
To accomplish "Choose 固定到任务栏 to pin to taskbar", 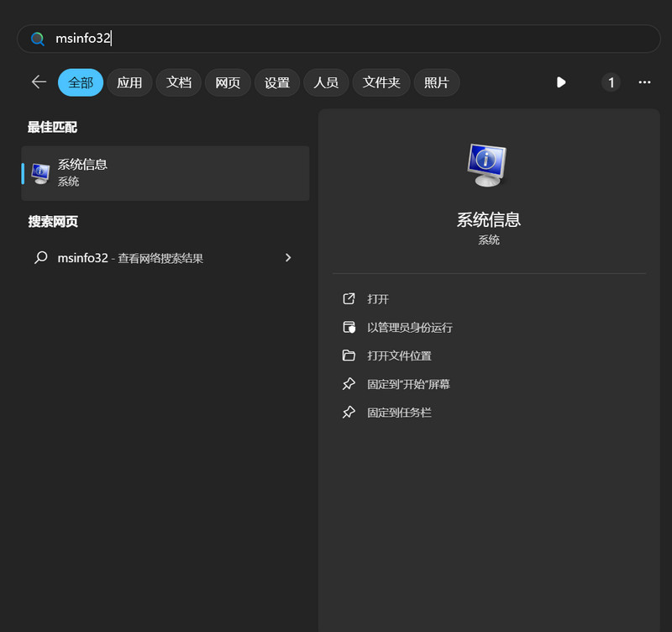I will click(399, 413).
